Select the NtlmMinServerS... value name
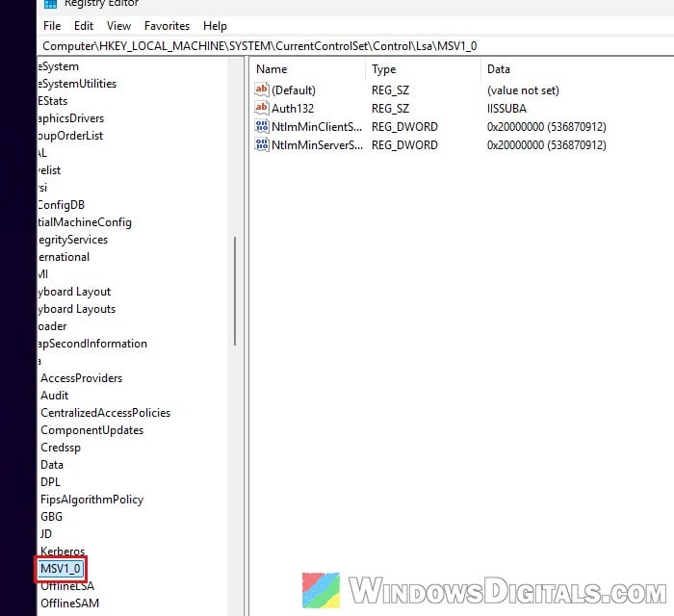This screenshot has width=674, height=616. click(x=317, y=144)
